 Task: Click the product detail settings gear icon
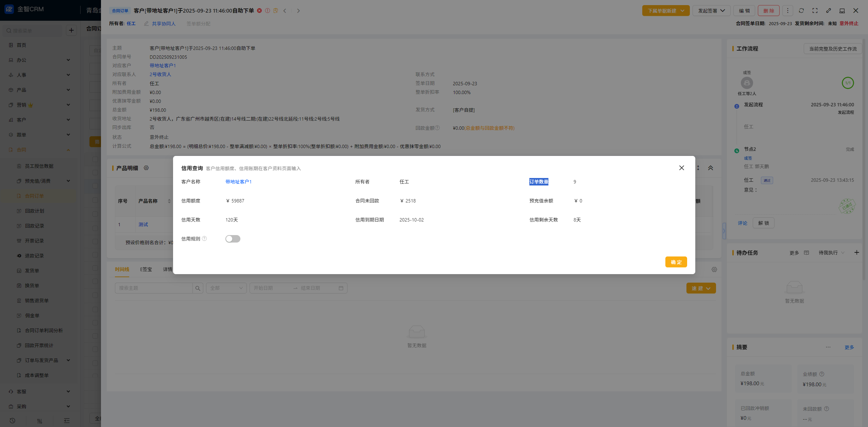click(x=146, y=168)
